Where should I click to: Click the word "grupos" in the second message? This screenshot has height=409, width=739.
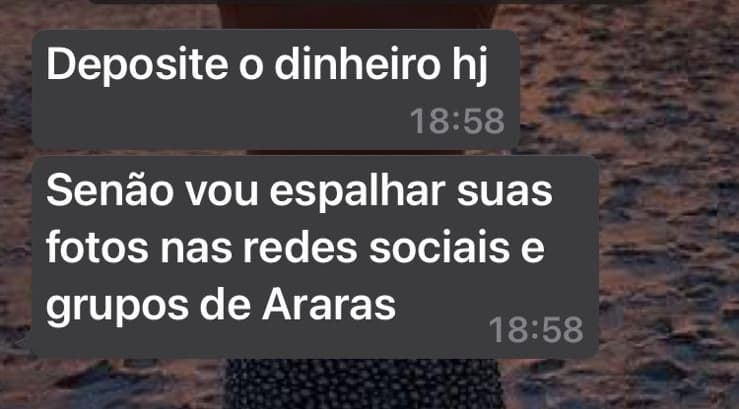coord(117,307)
